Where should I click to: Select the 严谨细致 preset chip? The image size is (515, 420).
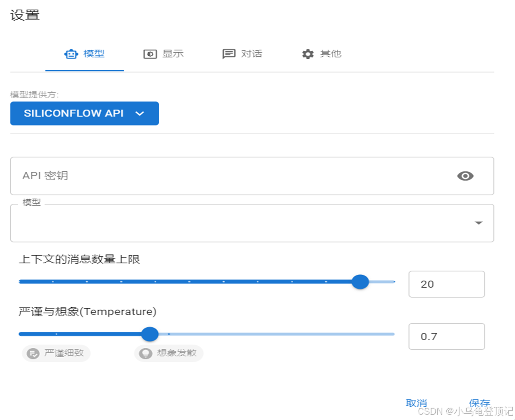56,353
